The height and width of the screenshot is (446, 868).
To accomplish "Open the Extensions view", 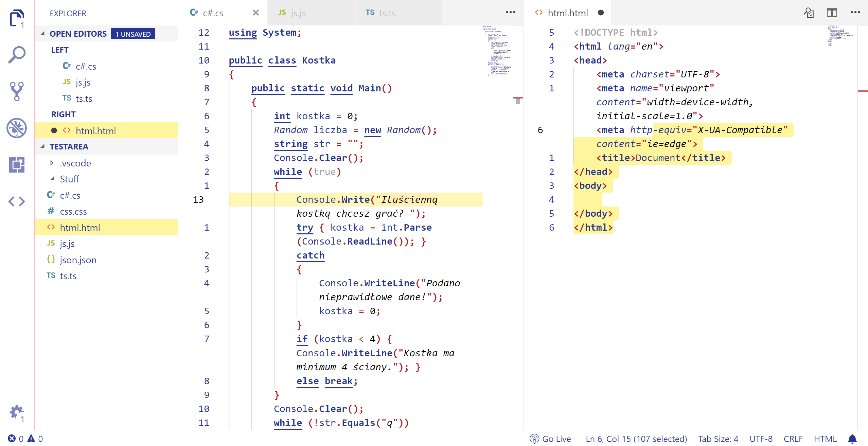I will (x=17, y=165).
